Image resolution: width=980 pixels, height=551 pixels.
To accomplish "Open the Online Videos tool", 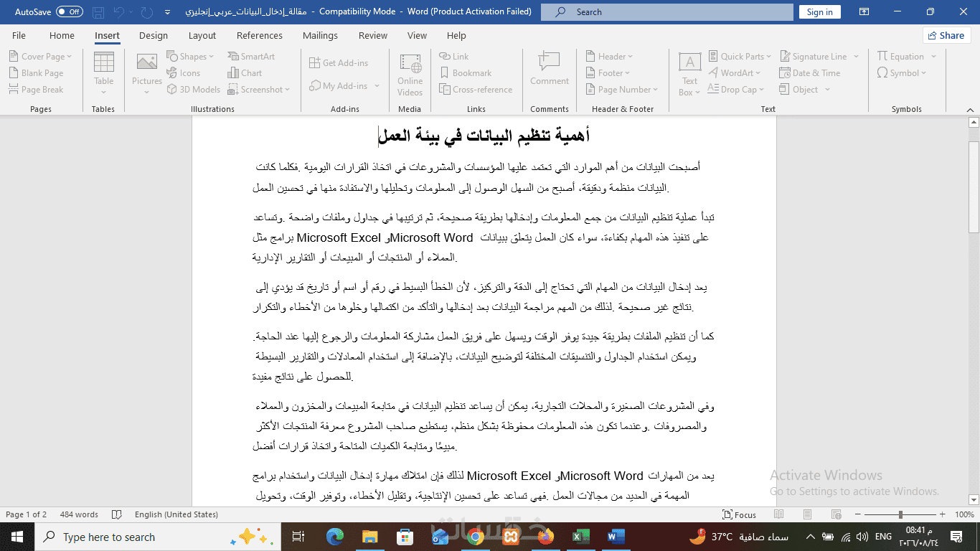I will pyautogui.click(x=410, y=74).
